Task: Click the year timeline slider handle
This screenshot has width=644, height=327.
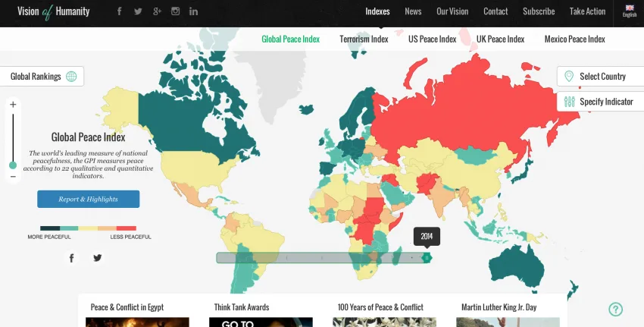Action: click(x=427, y=258)
